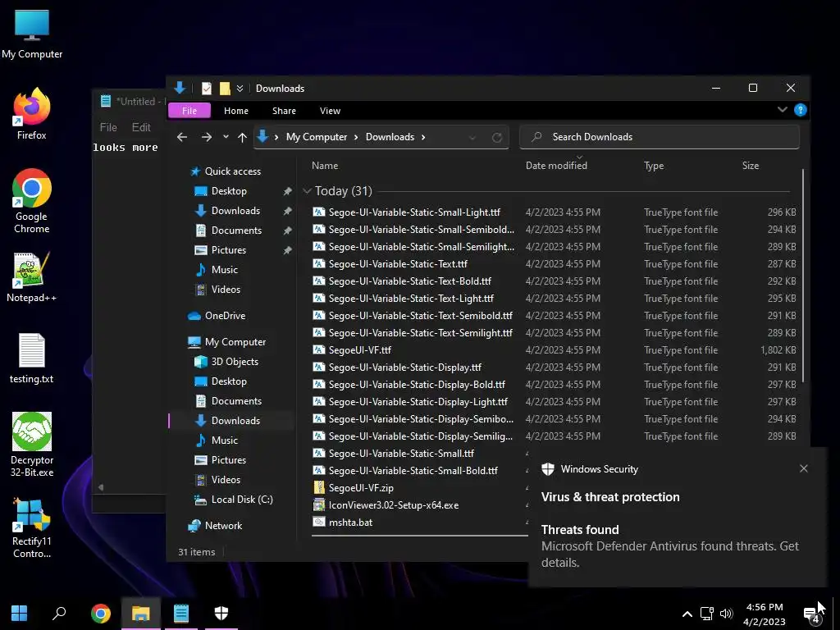Select the testing.txt file on desktop
The height and width of the screenshot is (630, 840).
(x=32, y=358)
